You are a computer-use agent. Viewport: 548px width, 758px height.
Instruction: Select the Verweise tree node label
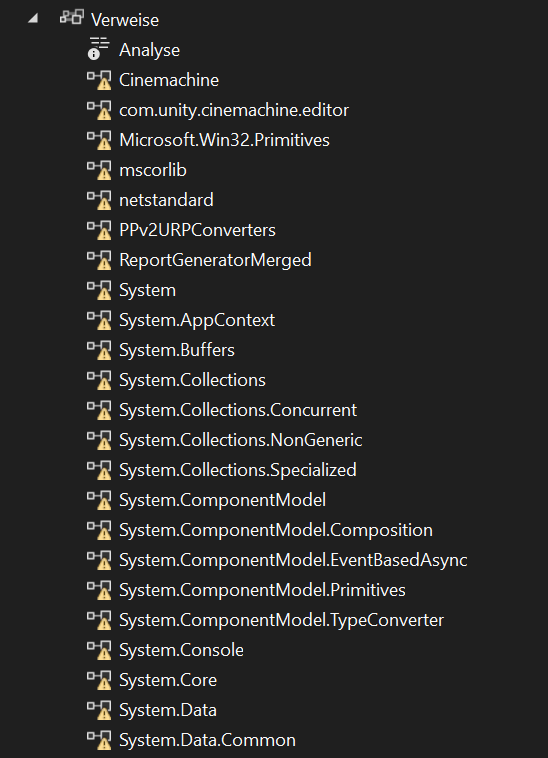pyautogui.click(x=125, y=20)
